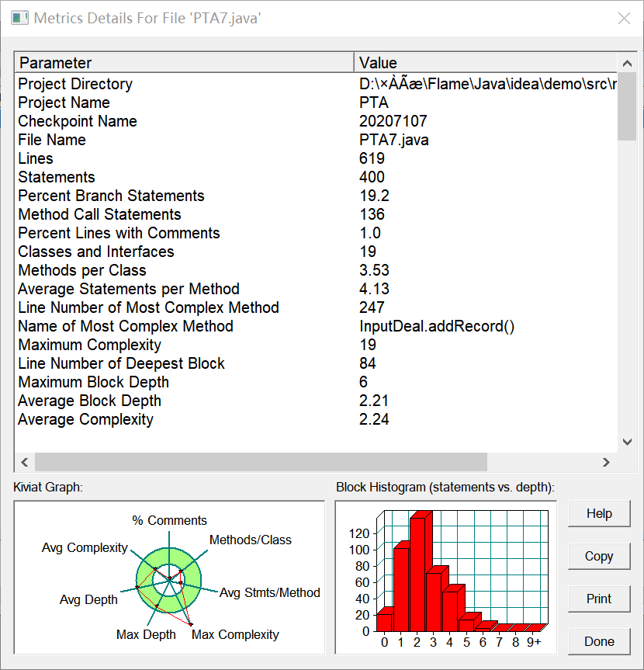Viewport: 644px width, 670px height.
Task: Select Methods per Class row
Action: pos(316,270)
